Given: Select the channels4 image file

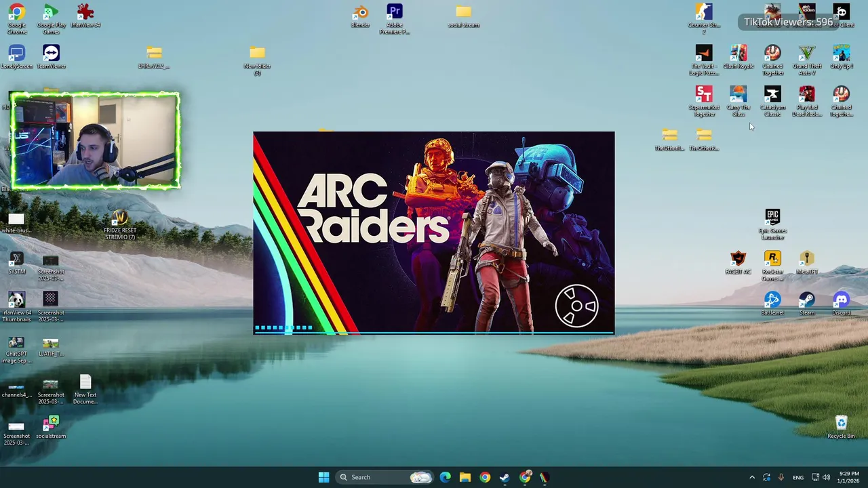Looking at the screenshot, I should pos(17,390).
